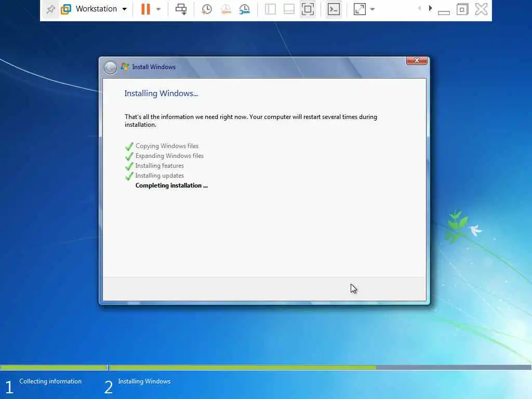Go to the previous VM with the left arrow
This screenshot has height=399, width=532.
[x=419, y=8]
